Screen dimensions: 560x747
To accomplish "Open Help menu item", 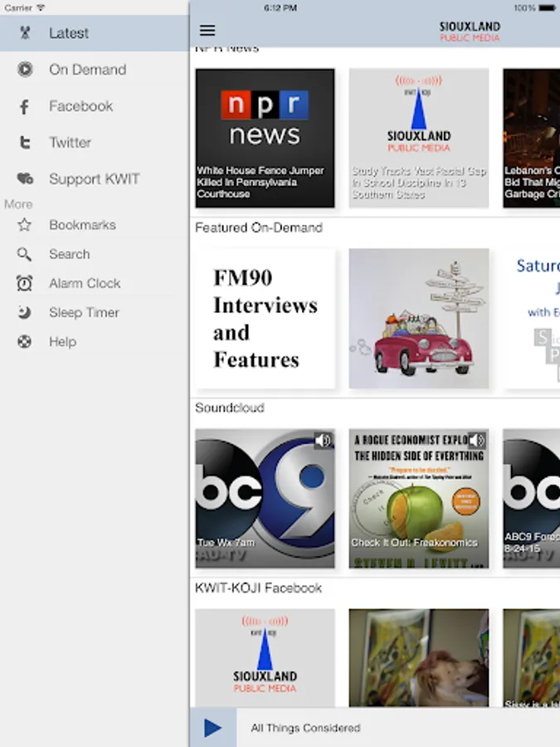I will 95,342.
